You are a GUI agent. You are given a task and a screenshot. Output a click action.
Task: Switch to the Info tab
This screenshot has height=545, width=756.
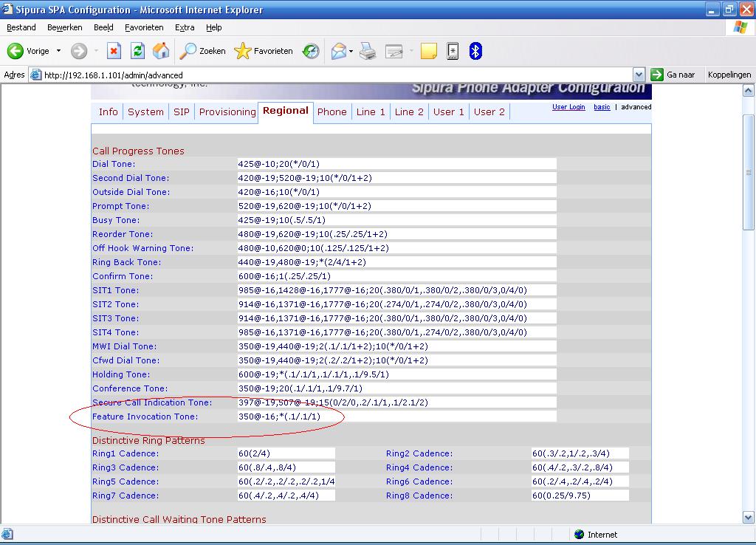108,112
